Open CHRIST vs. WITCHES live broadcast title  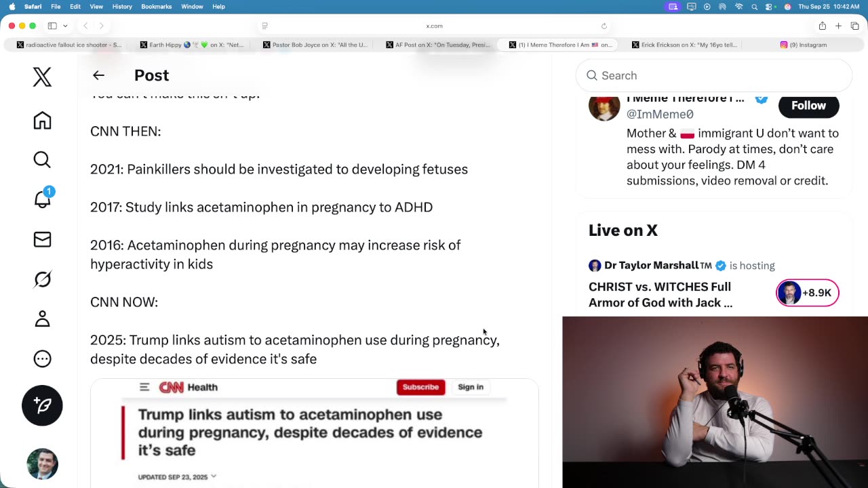pos(660,295)
